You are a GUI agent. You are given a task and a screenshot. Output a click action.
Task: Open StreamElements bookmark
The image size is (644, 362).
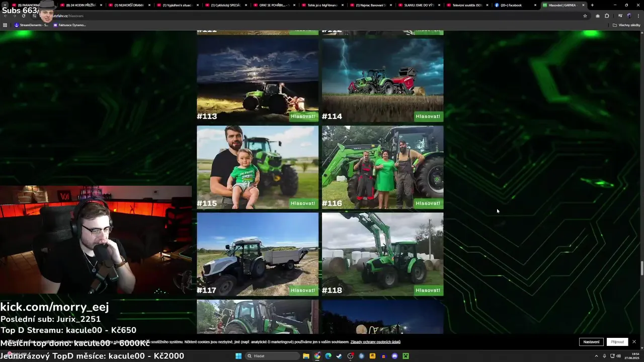click(x=31, y=25)
